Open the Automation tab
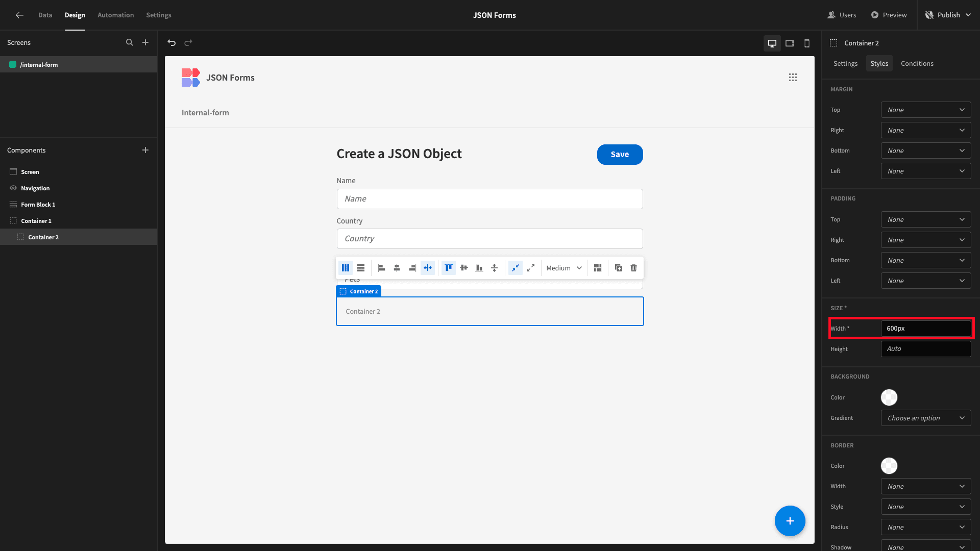This screenshot has height=551, width=980. (x=116, y=15)
